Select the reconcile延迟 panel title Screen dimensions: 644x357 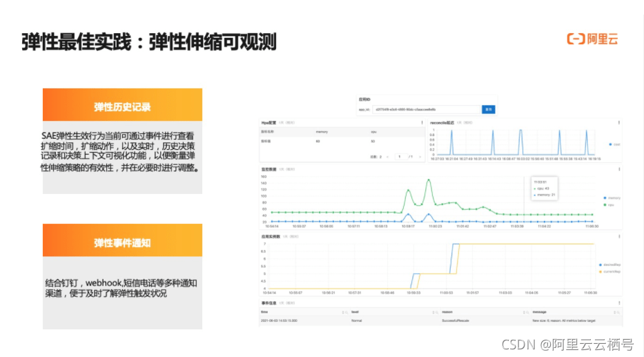coord(442,122)
